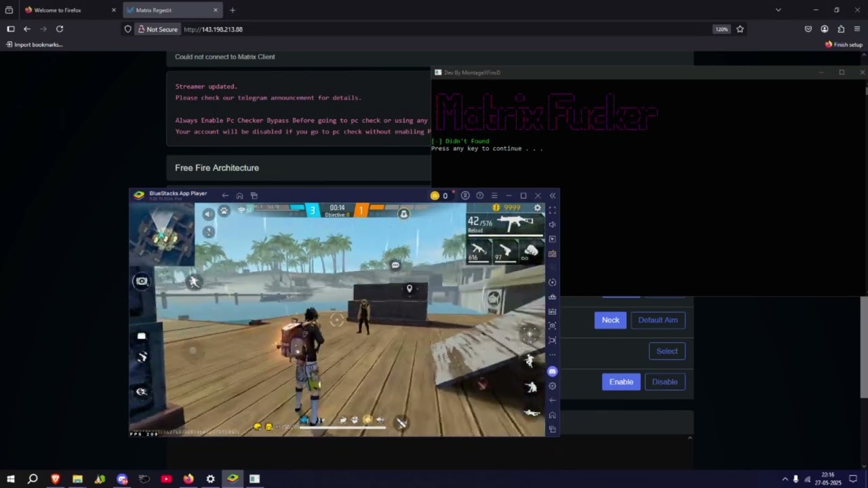Open Discord icon in BlueStacks side toolbar
Viewport: 868px width, 488px height.
553,371
